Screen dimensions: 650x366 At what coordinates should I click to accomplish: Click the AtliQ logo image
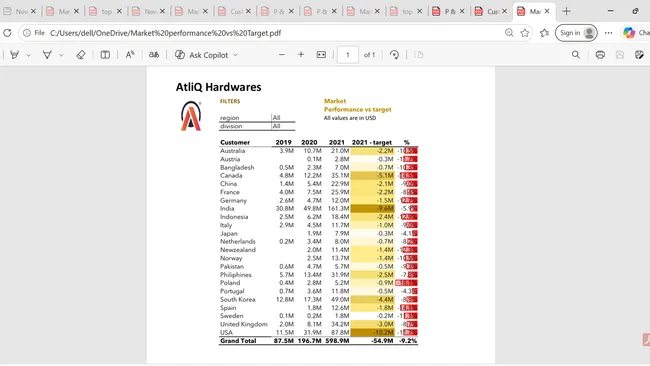click(191, 116)
